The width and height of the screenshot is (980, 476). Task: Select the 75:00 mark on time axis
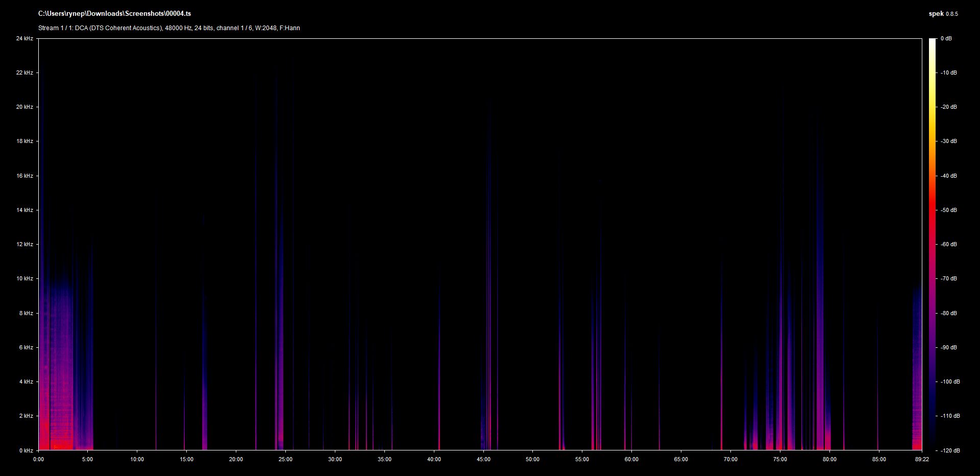coord(780,459)
